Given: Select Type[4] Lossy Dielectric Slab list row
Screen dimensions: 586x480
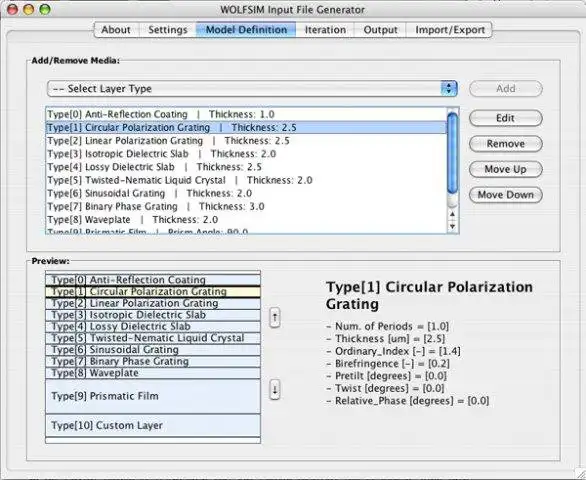Looking at the screenshot, I should pos(246,167).
